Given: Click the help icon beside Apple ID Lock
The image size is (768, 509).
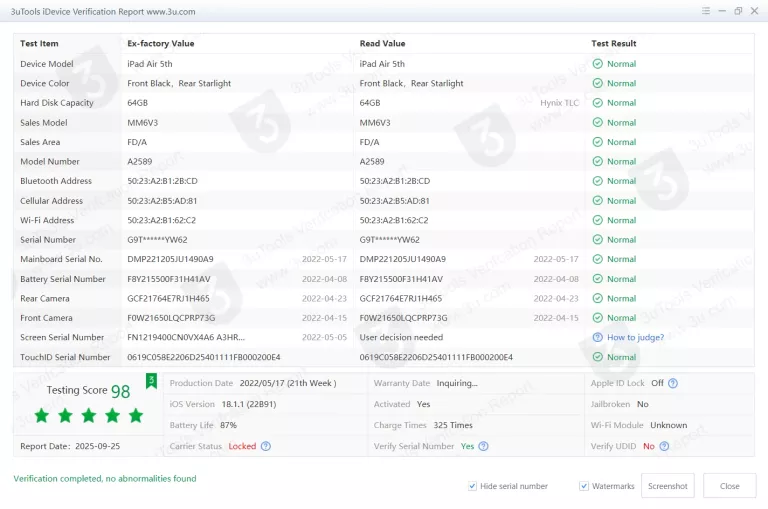Looking at the screenshot, I should pos(673,383).
